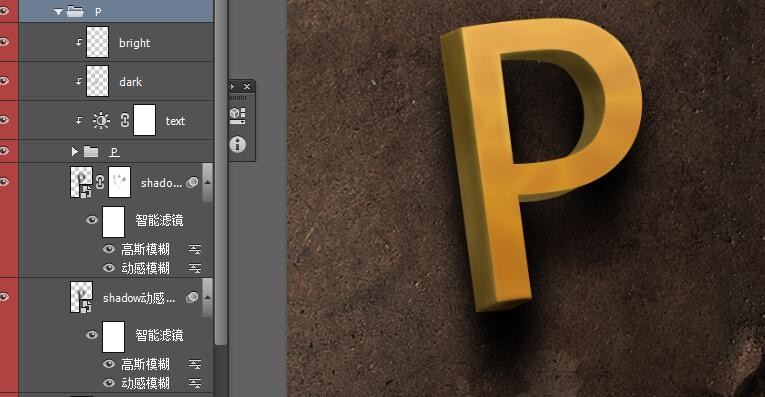Collapse smart filters of shado... layer

click(207, 182)
